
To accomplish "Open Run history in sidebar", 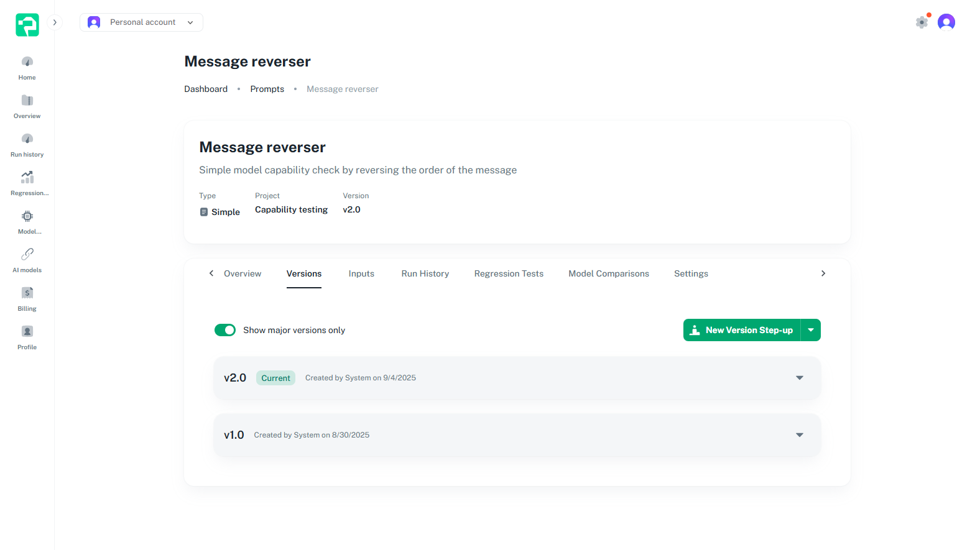I will (27, 145).
